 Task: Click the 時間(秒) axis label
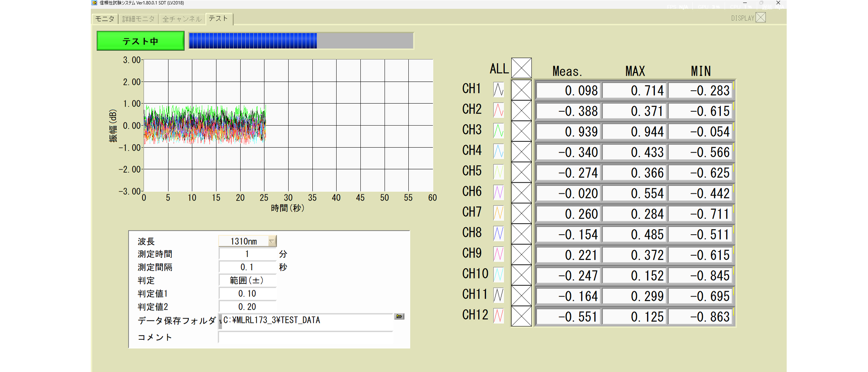pos(288,208)
